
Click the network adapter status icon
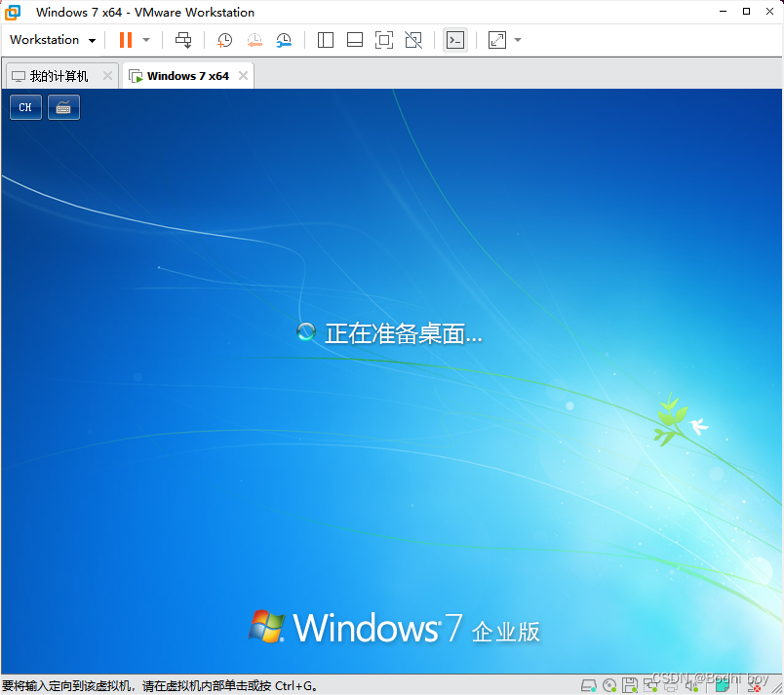(x=650, y=685)
